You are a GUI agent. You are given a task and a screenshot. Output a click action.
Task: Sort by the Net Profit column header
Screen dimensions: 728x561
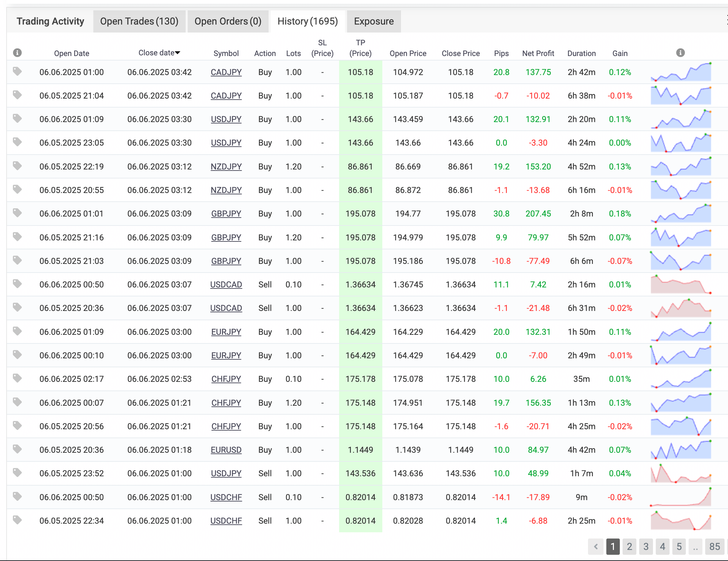coord(538,53)
